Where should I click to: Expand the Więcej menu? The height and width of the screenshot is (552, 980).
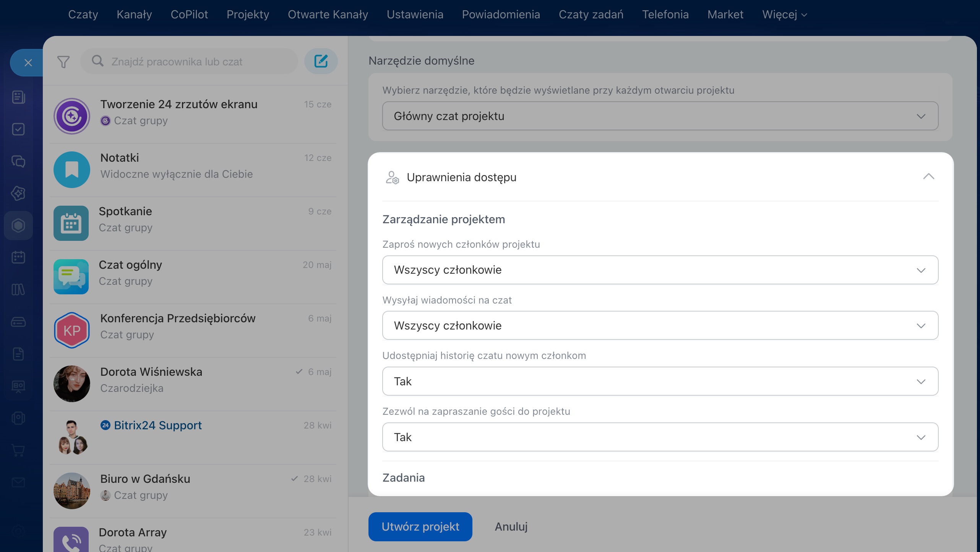pos(784,15)
